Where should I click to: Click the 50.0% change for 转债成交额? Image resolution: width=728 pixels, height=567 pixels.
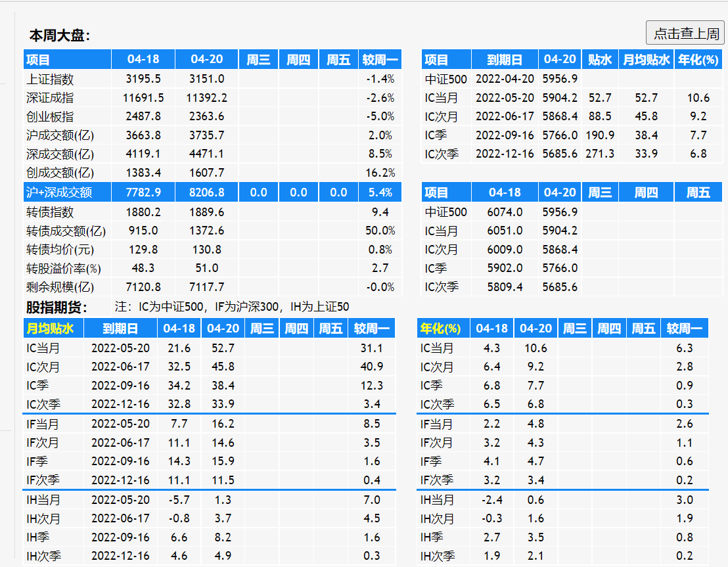tap(380, 231)
